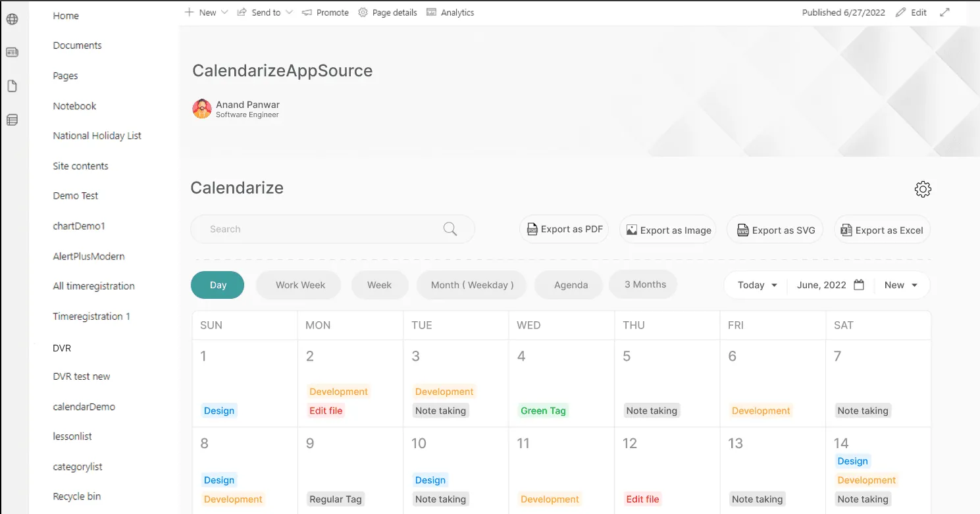Click the calendar date picker icon
The width and height of the screenshot is (980, 514).
[x=859, y=285]
